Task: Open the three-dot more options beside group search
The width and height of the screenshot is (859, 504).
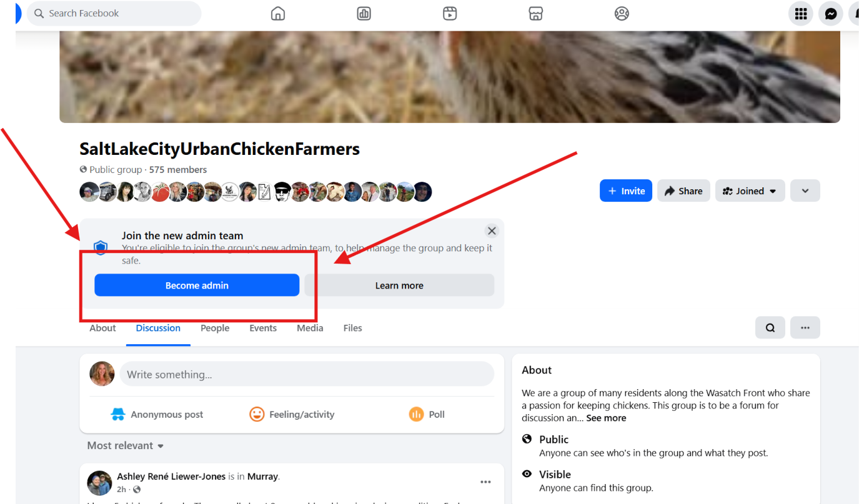Action: click(805, 327)
